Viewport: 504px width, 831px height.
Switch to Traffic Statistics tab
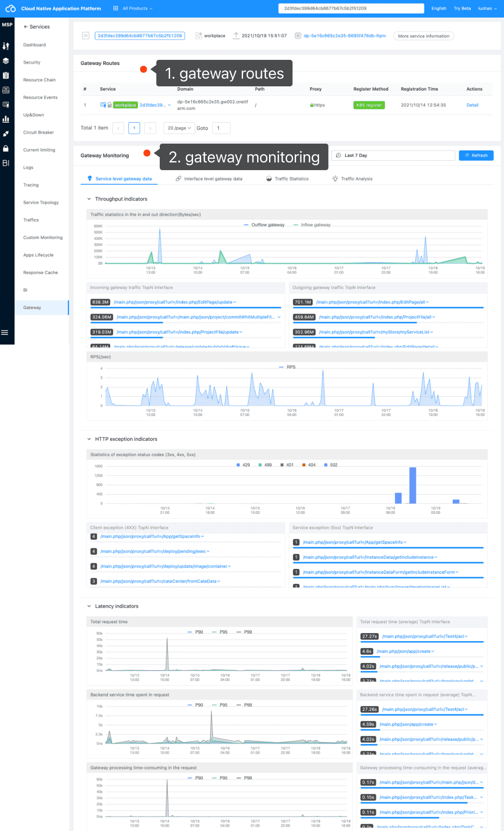point(287,179)
